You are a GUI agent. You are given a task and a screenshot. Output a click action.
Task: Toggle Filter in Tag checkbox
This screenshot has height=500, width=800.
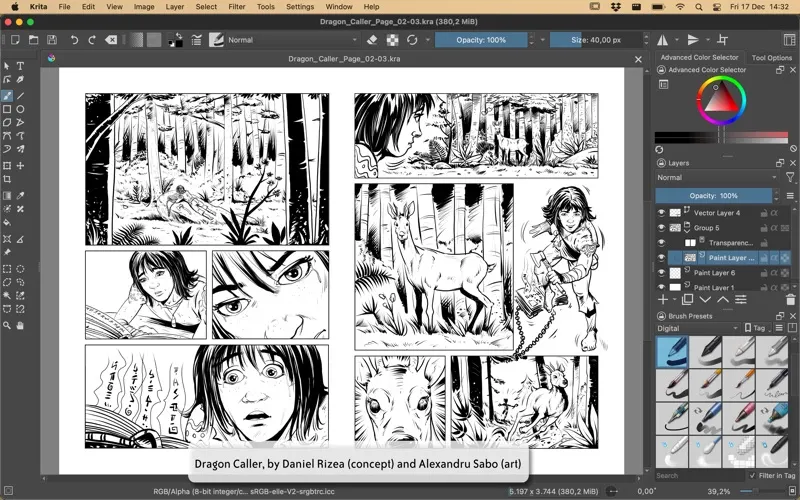coord(753,476)
